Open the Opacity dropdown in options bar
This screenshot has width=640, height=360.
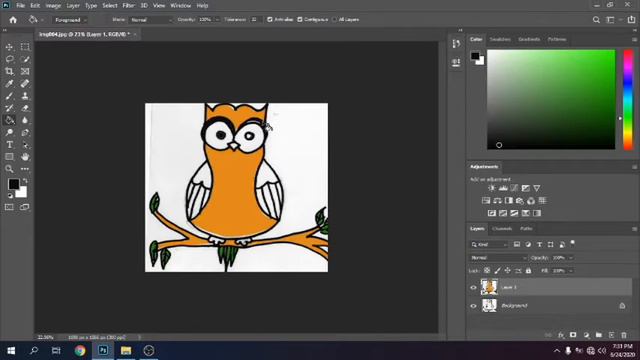[217, 20]
